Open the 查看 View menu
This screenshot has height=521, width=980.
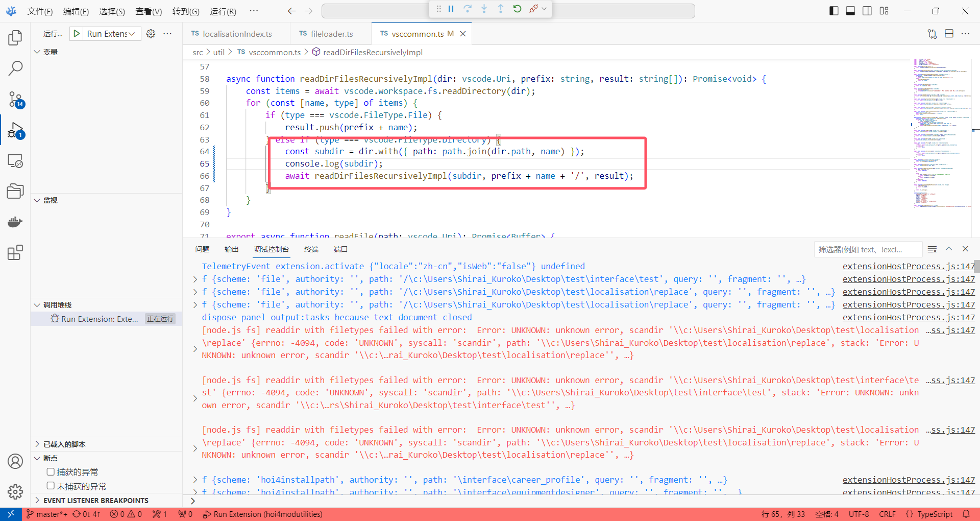(149, 11)
